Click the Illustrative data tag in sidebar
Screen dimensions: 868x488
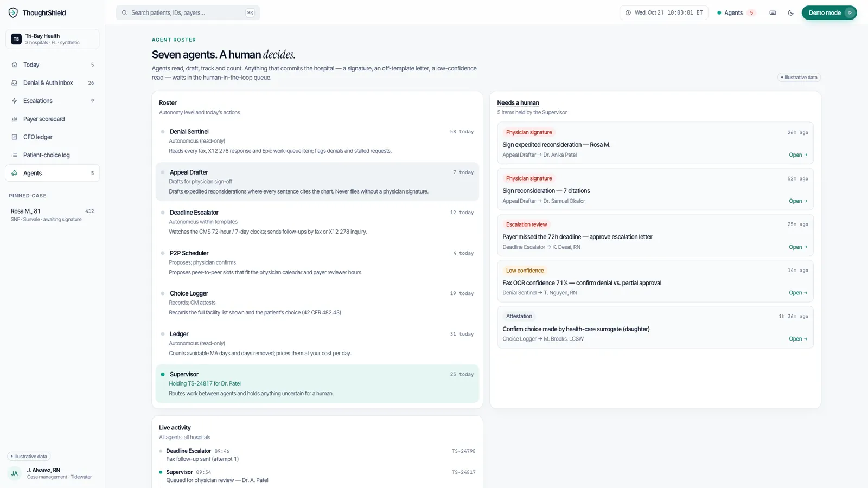(29, 457)
